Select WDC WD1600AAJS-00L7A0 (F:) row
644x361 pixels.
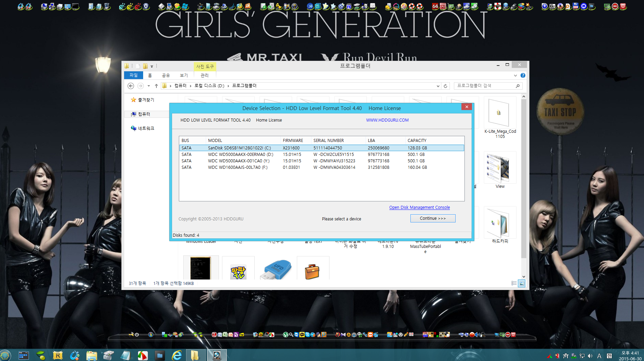(x=321, y=167)
